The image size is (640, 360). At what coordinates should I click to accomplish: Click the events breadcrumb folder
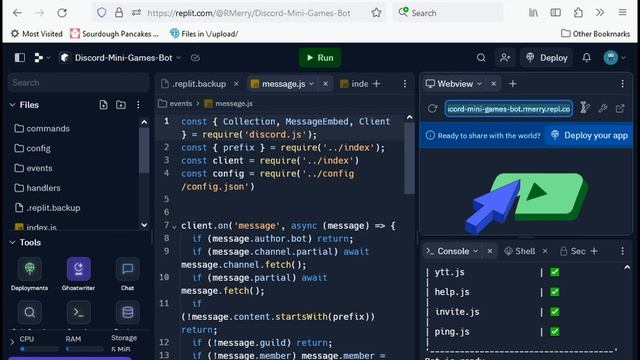click(176, 104)
